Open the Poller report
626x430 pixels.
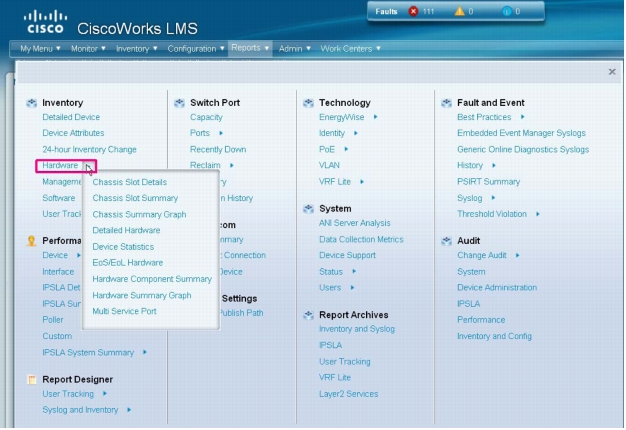[53, 320]
